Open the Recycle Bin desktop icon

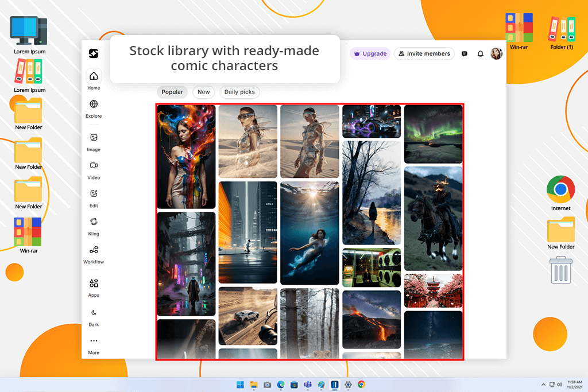(561, 270)
